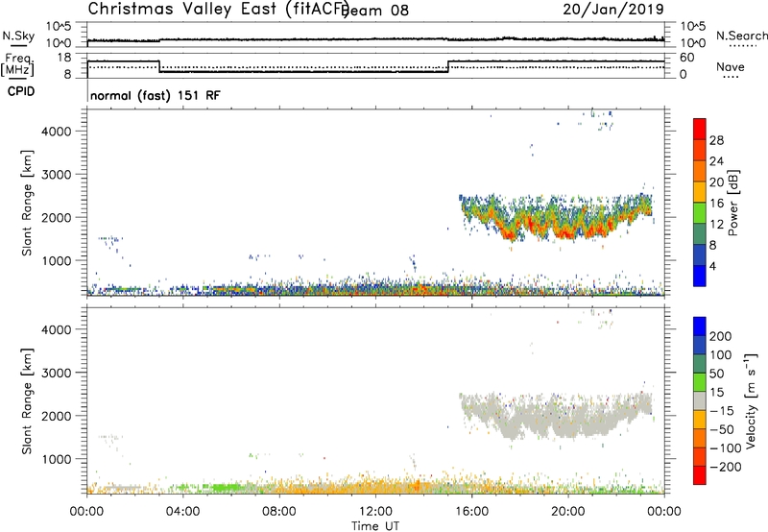This screenshot has width=768, height=532.
Task: Click the "20:00" time axis label
Action: (567, 511)
